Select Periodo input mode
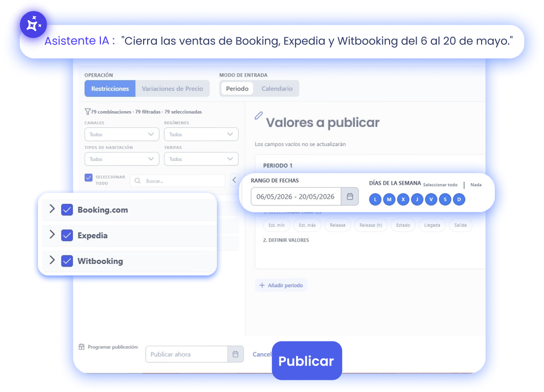 coord(237,89)
